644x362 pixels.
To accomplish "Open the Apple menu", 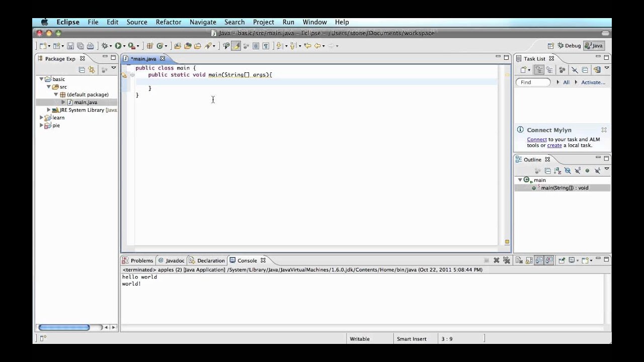I will click(44, 22).
